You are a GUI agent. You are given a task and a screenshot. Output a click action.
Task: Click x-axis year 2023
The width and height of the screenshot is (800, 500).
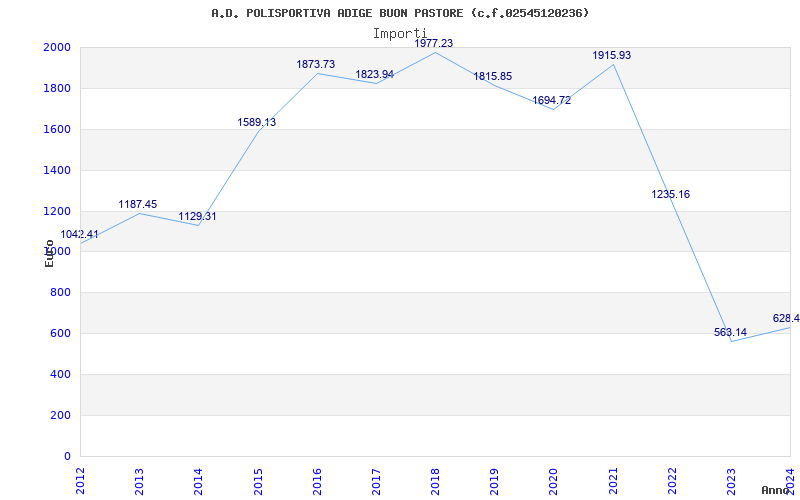pyautogui.click(x=732, y=481)
